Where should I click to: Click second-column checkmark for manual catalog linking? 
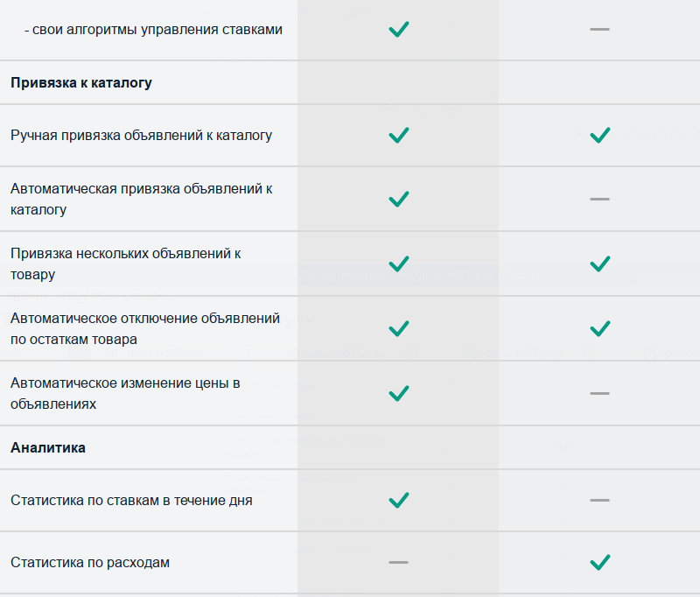point(599,135)
